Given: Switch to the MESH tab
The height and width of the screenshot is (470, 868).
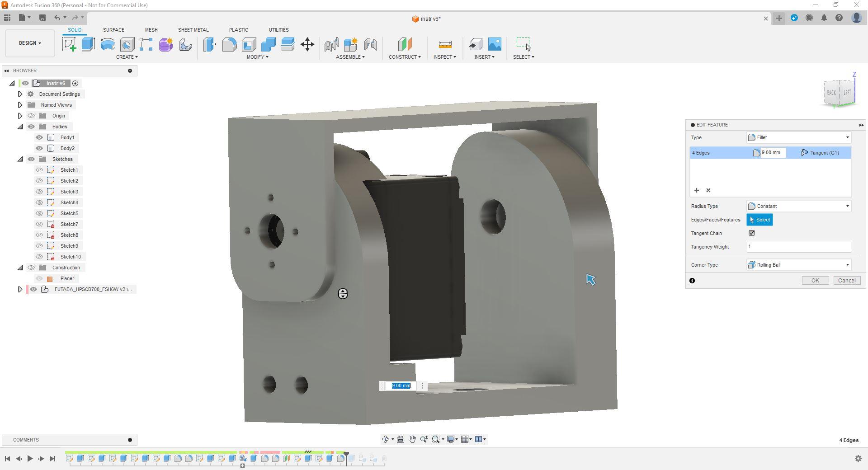Looking at the screenshot, I should coord(151,30).
